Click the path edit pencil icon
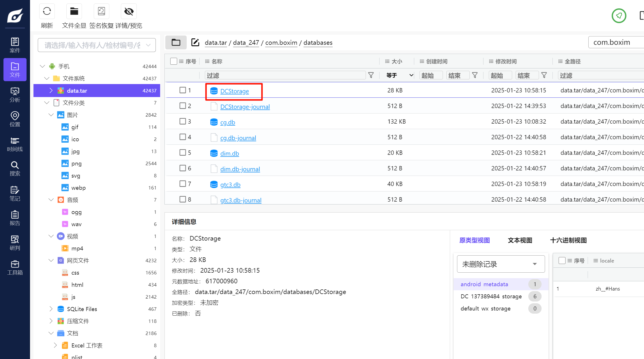 (x=195, y=42)
